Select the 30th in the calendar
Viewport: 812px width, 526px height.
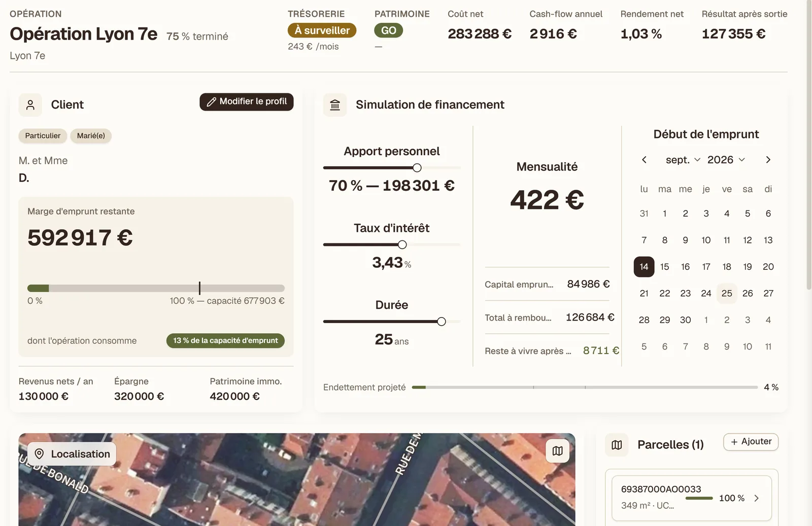point(685,320)
